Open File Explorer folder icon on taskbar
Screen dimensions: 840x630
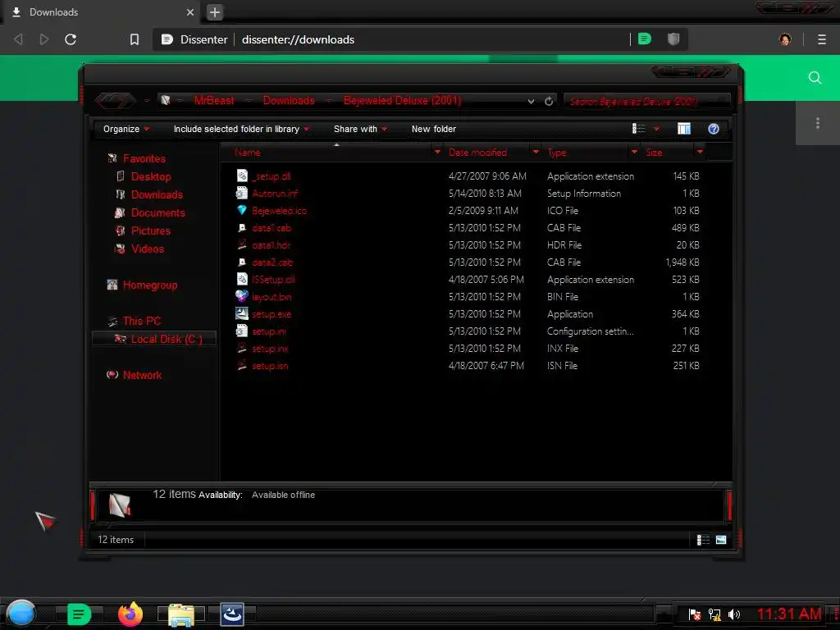181,615
